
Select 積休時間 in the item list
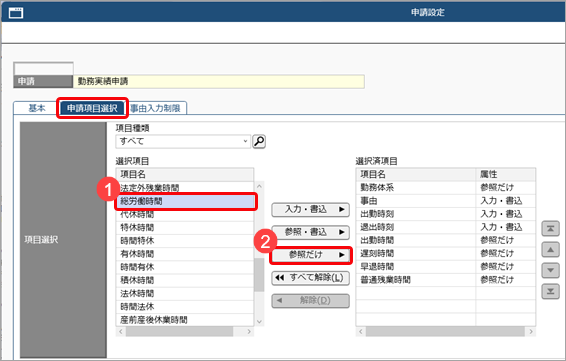[x=185, y=280]
